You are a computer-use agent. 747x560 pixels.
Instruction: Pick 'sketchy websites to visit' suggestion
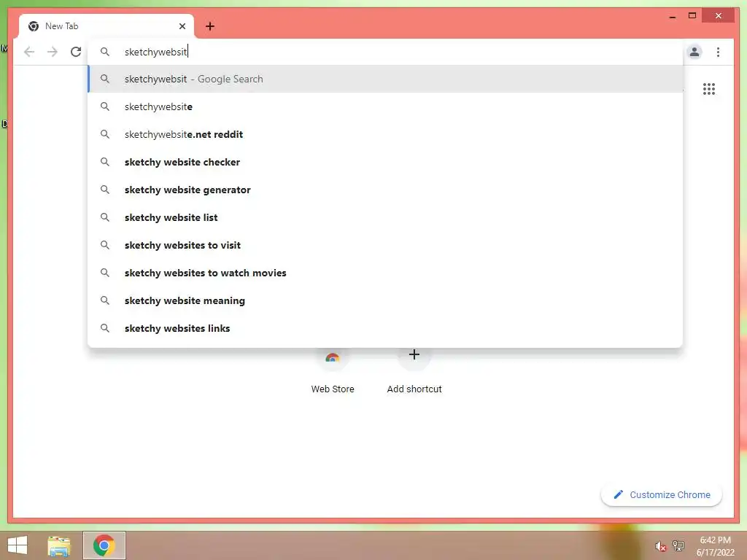385,245
